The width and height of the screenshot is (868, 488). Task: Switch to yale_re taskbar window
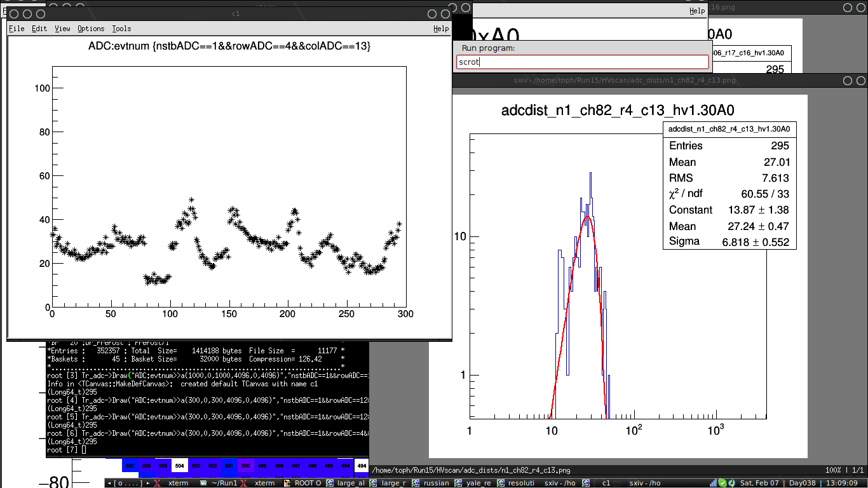click(x=474, y=483)
